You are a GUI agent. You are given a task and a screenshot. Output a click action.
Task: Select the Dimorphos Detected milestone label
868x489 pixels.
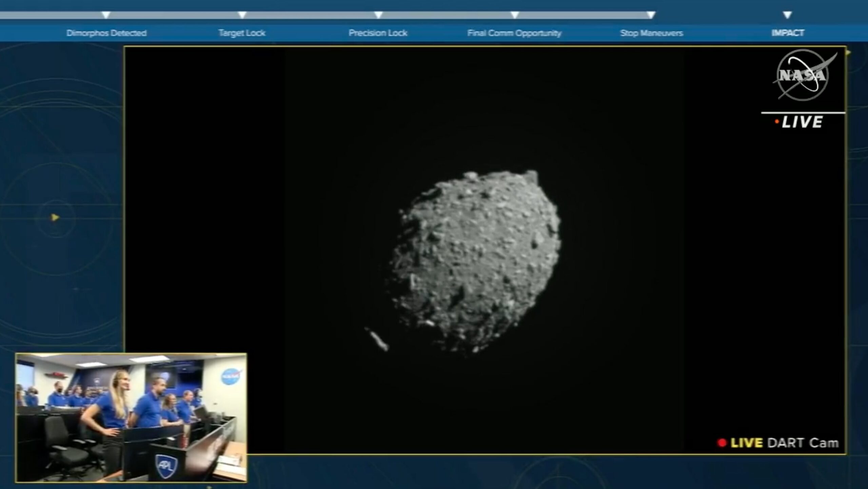click(106, 33)
